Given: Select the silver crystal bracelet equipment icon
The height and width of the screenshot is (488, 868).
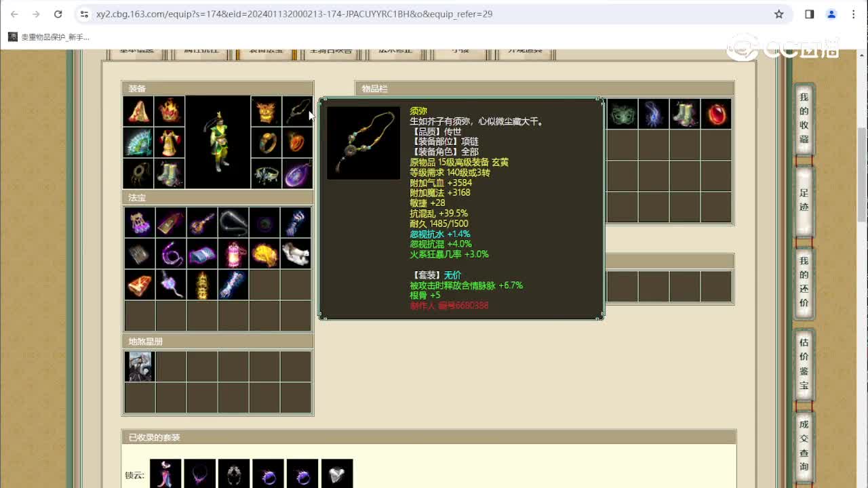Looking at the screenshot, I should coord(266,174).
